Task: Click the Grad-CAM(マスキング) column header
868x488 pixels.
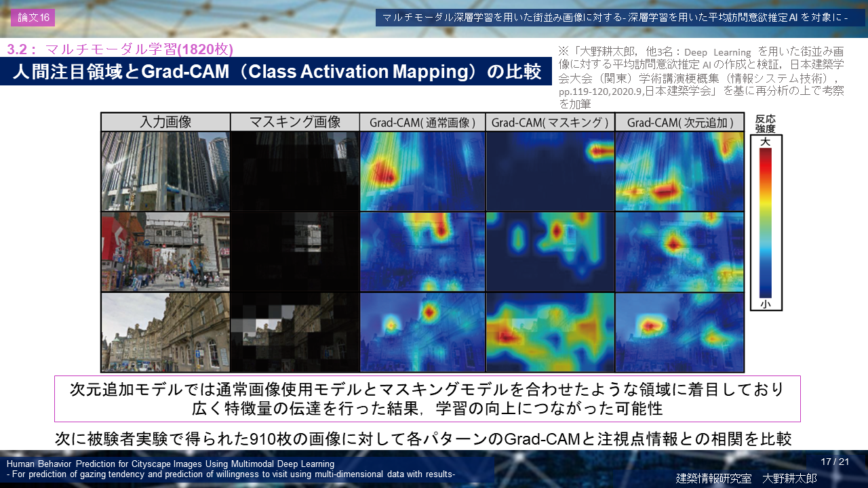Action: pos(550,123)
